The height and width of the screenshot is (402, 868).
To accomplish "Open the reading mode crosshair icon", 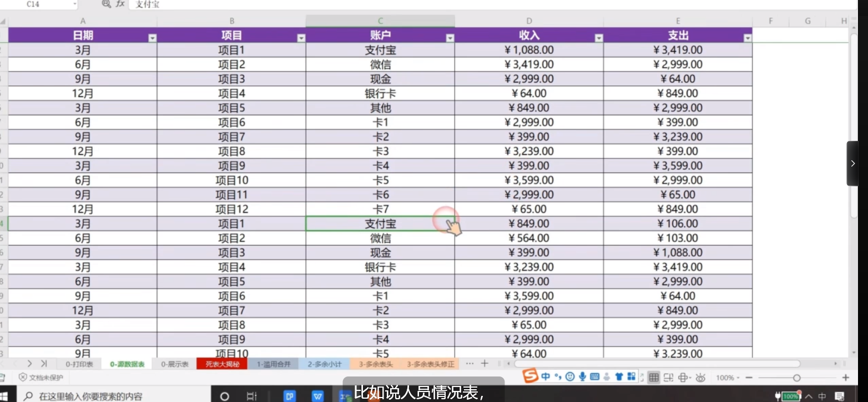I will 684,378.
